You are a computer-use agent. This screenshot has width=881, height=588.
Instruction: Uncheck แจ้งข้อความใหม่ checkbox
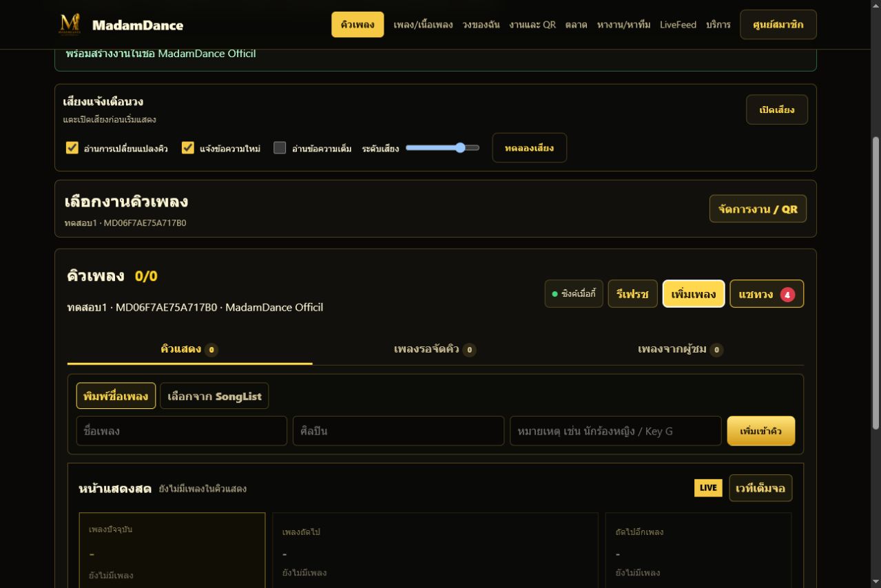[x=188, y=147]
